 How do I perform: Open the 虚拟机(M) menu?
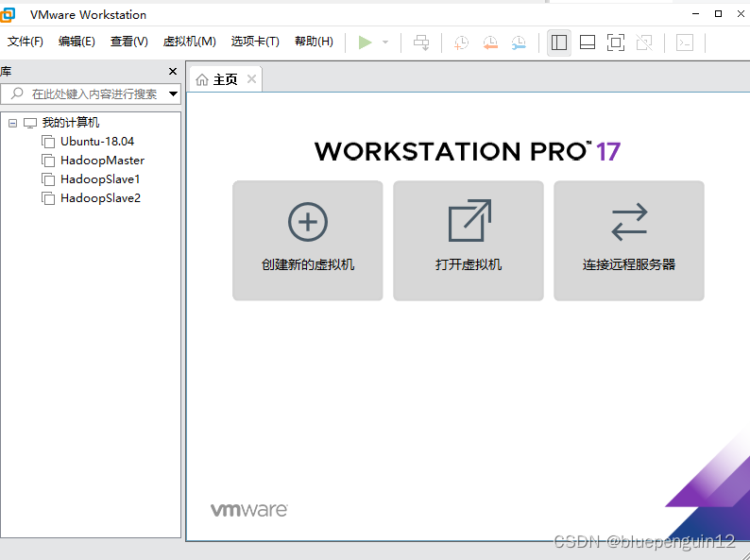[x=190, y=42]
